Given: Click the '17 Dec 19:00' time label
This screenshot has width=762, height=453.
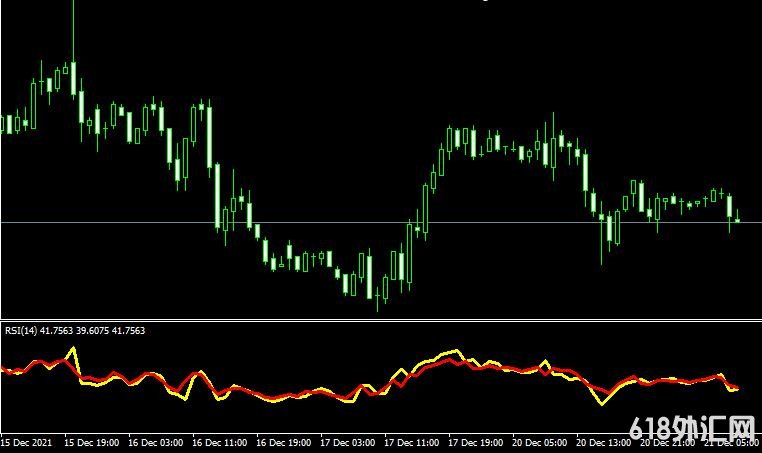Looking at the screenshot, I should [x=475, y=443].
